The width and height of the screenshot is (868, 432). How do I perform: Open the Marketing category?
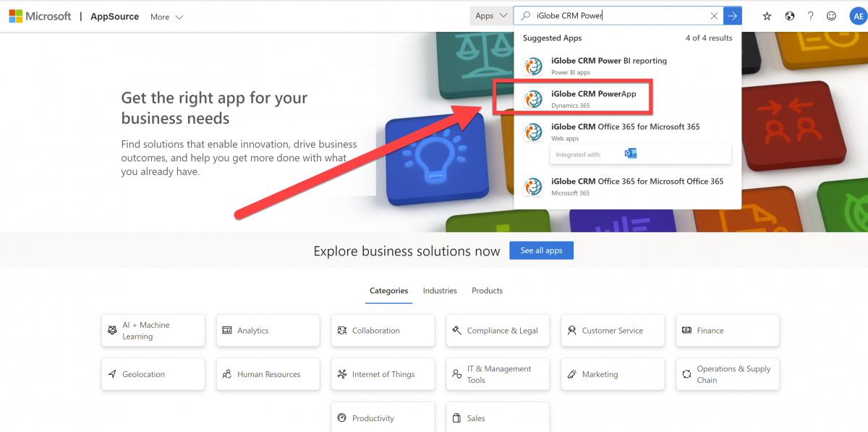[x=613, y=374]
